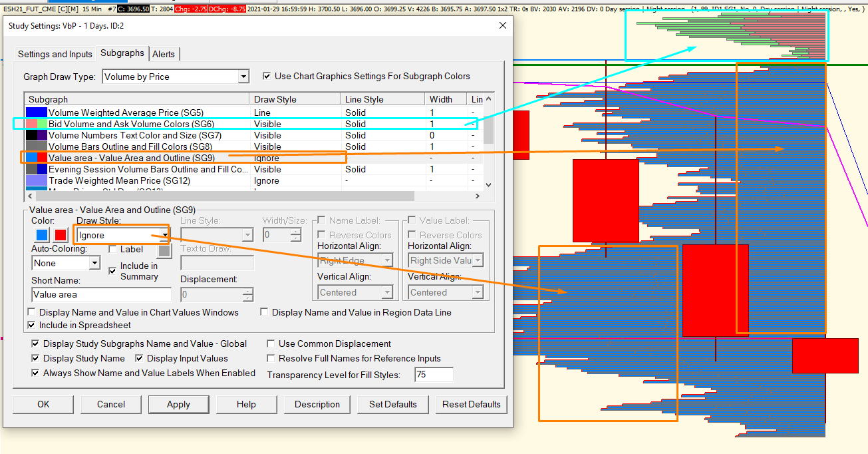Open the Alerts tab

coord(164,54)
